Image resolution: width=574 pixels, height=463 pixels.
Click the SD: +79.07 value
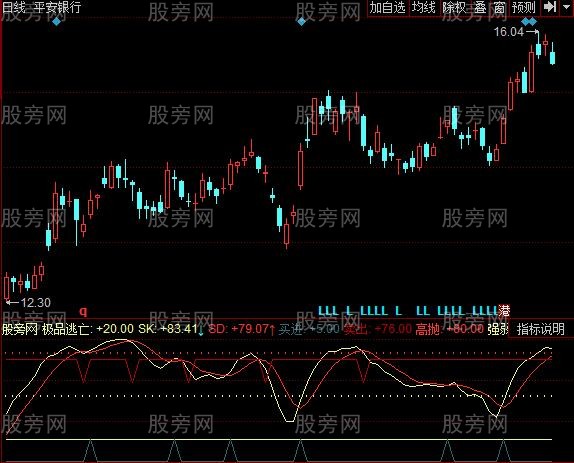238,329
